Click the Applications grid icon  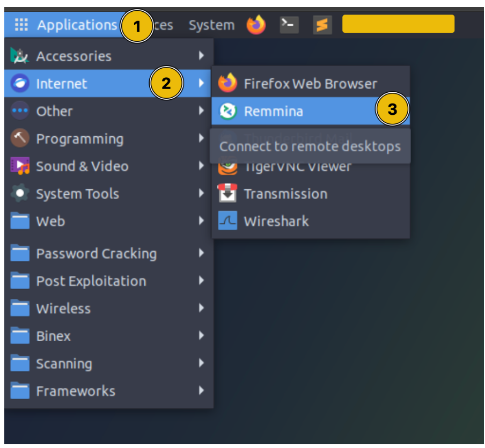(21, 25)
